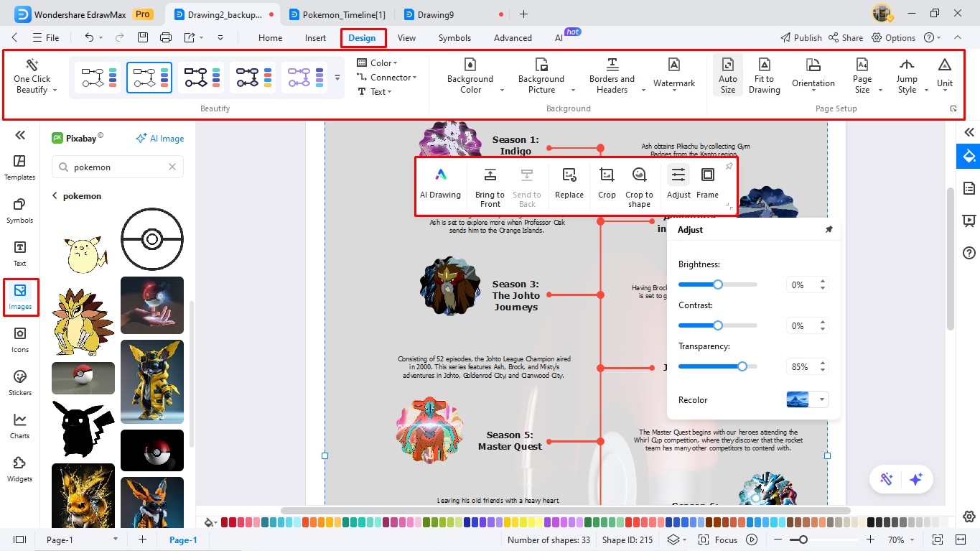
Task: Adjust the Contrast slider
Action: click(718, 325)
